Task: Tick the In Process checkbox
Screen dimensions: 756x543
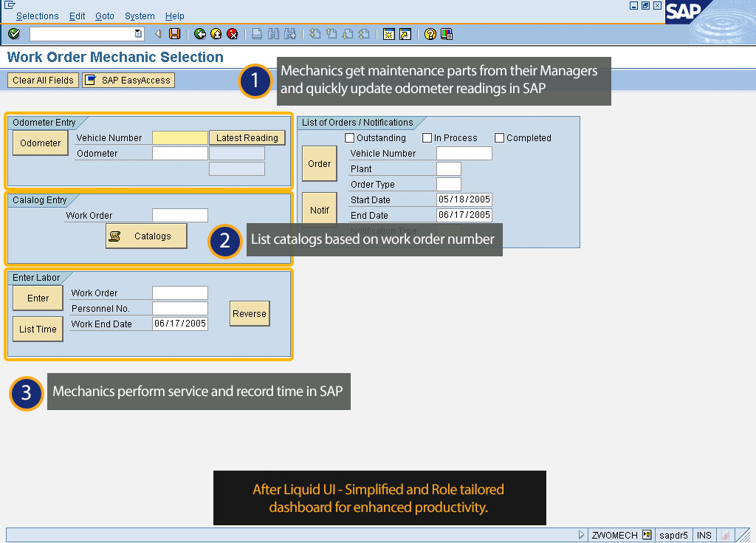Action: click(x=427, y=138)
